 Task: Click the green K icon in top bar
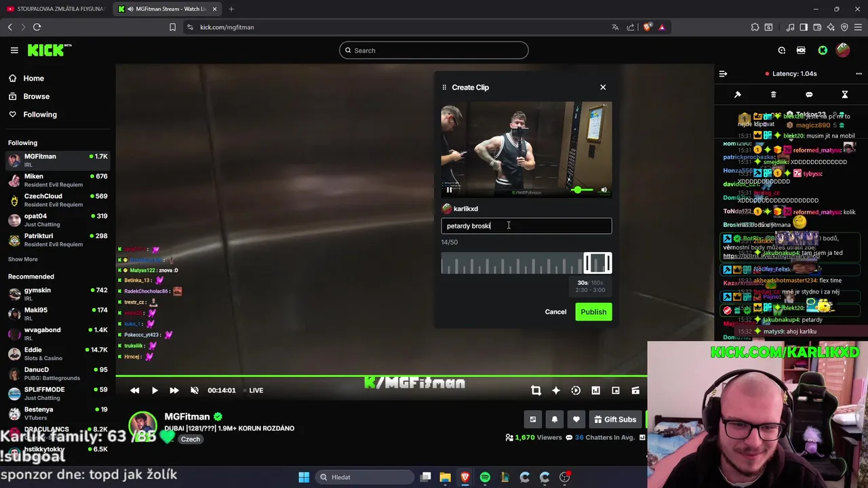[823, 50]
